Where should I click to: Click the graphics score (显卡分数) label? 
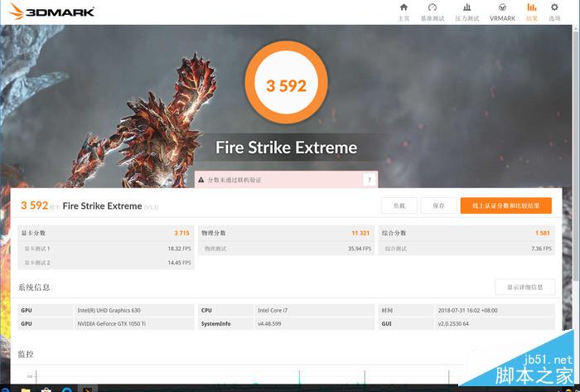coord(33,233)
